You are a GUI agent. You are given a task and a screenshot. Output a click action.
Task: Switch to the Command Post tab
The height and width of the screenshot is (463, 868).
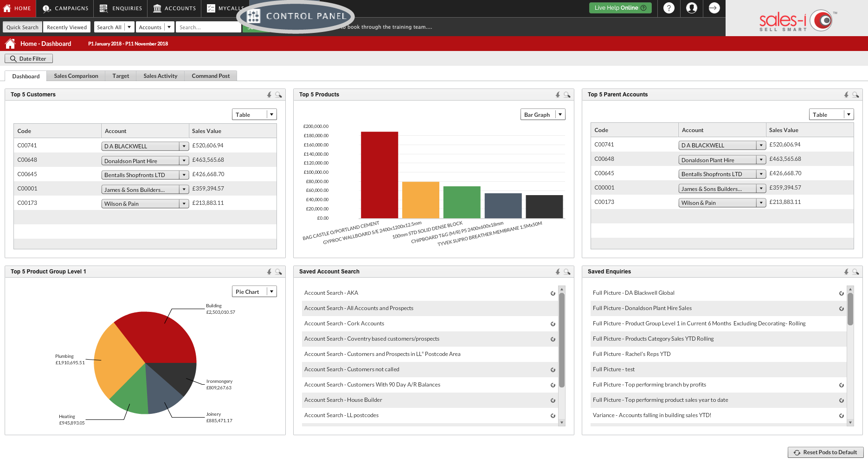point(211,76)
